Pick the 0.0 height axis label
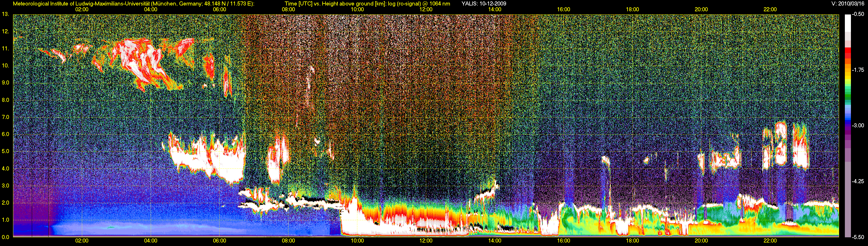Image resolution: width=868 pixels, height=246 pixels. pos(5,237)
